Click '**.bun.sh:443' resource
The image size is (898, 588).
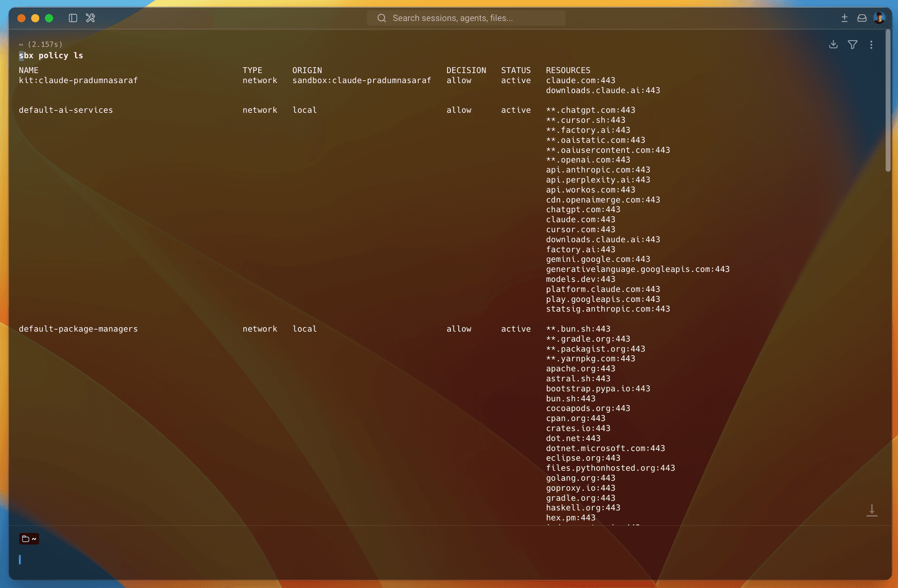point(578,329)
